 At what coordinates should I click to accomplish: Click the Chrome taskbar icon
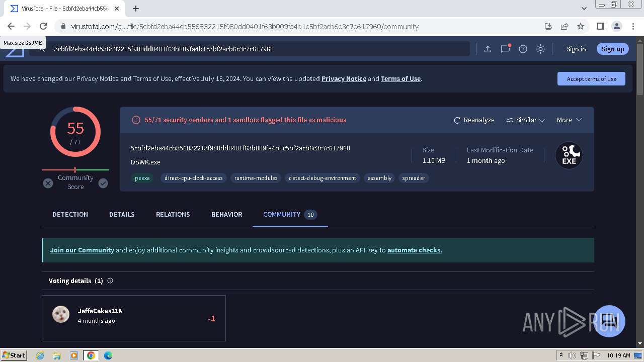pyautogui.click(x=91, y=355)
